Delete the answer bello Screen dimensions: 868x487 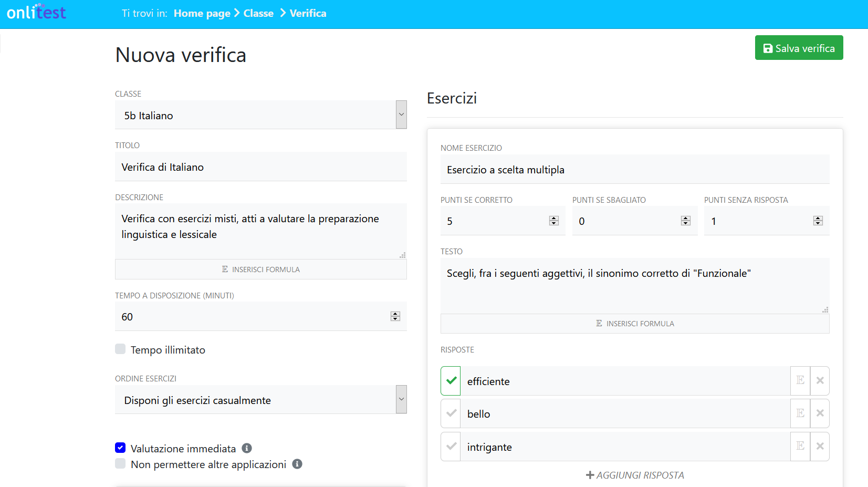820,413
